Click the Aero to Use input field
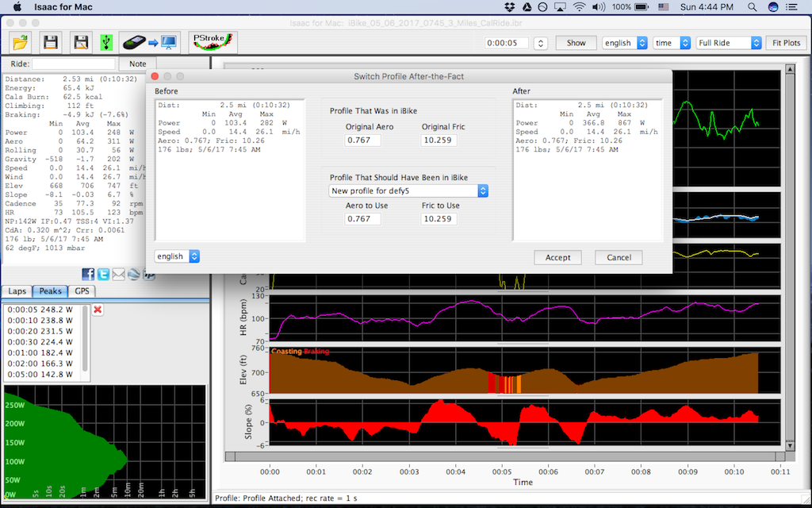The width and height of the screenshot is (812, 508). (363, 218)
